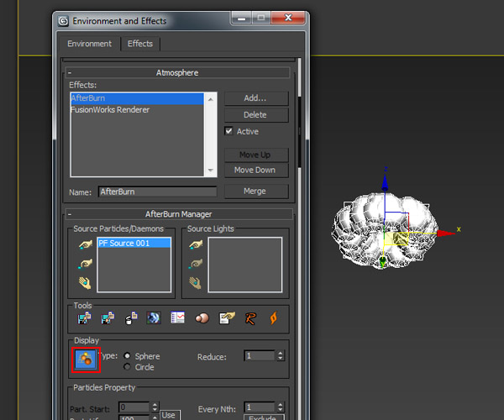Image resolution: width=504 pixels, height=420 pixels.
Task: Click the list-and-graph Tools icon
Action: click(x=178, y=318)
